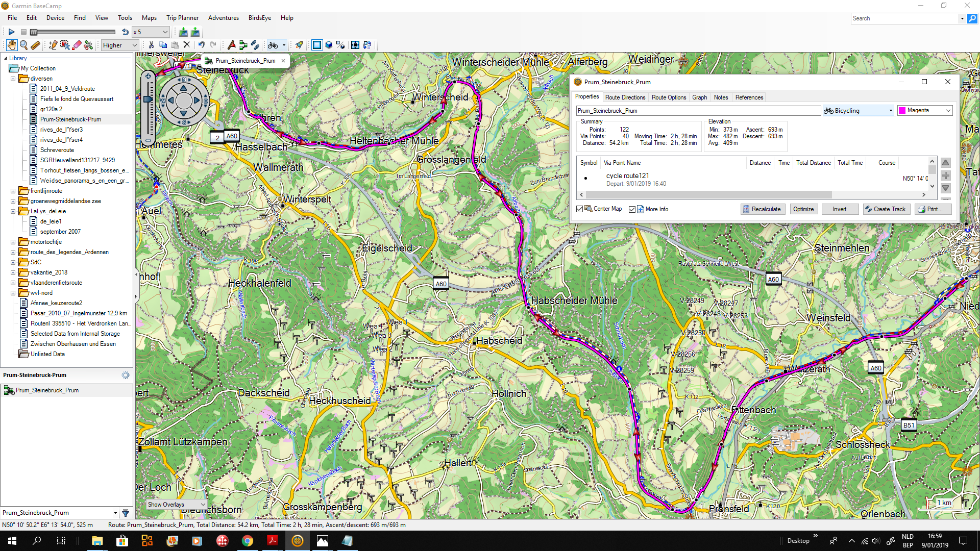Create a new waypoint with flag icon

(x=231, y=45)
